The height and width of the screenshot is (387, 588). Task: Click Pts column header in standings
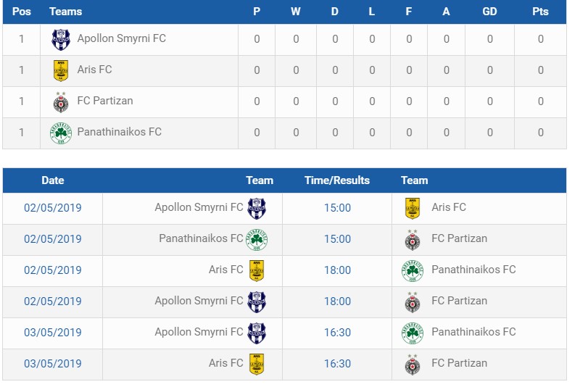[x=540, y=12]
